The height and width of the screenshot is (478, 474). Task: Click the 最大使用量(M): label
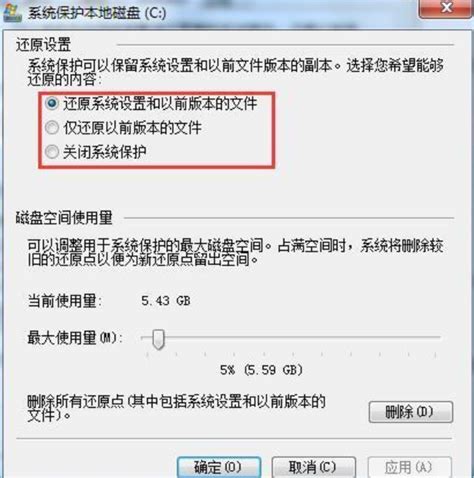click(x=75, y=338)
